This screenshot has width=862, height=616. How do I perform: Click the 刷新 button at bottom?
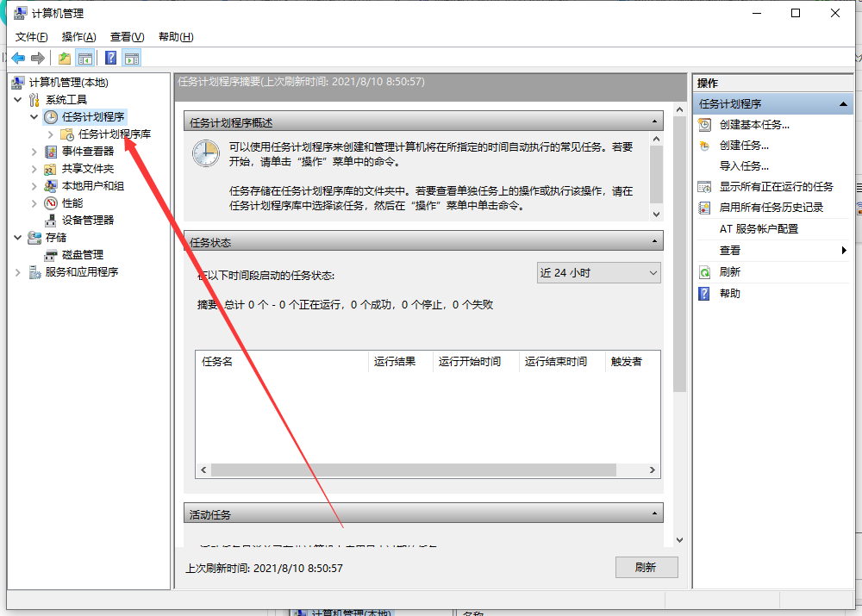point(646,567)
